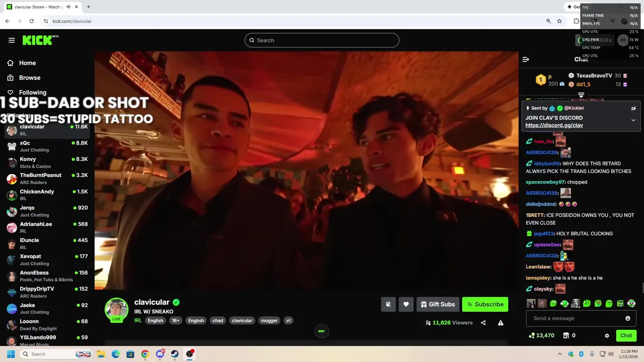The height and width of the screenshot is (362, 644).
Task: Click the mogger tag
Action: coord(269,320)
